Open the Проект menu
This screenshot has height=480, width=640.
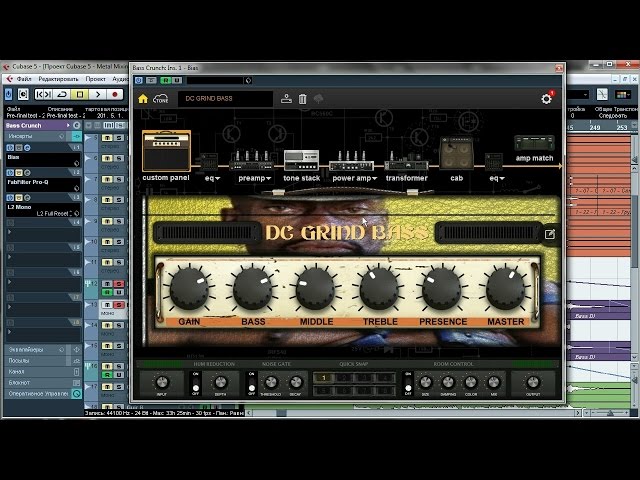[96, 79]
